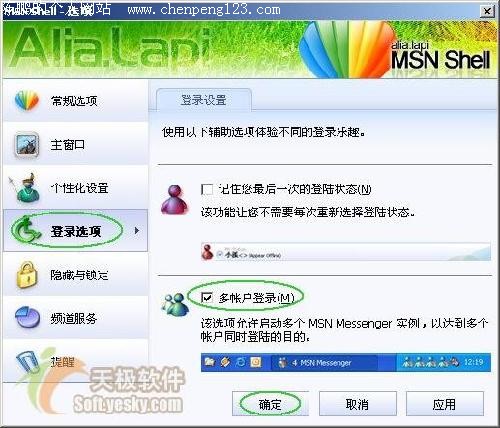Expand the arrow beside 登录选项
Viewport: 500px width, 428px height.
137,230
